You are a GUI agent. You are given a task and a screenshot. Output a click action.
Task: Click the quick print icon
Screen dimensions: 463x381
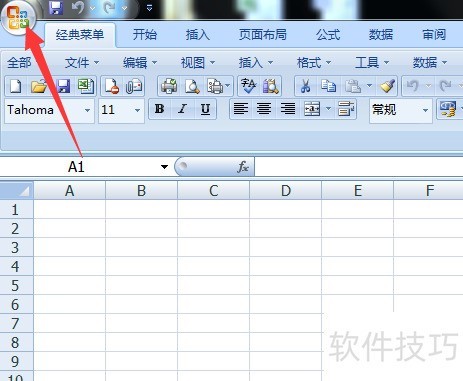click(x=169, y=86)
